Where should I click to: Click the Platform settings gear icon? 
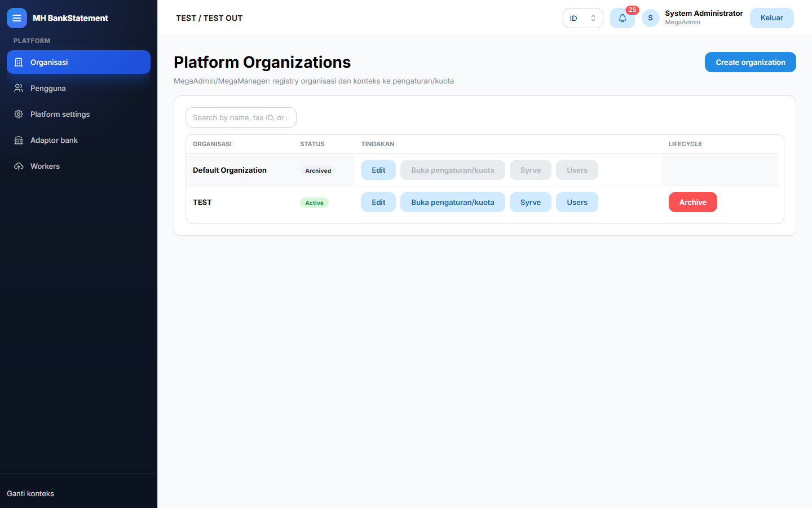pyautogui.click(x=19, y=114)
